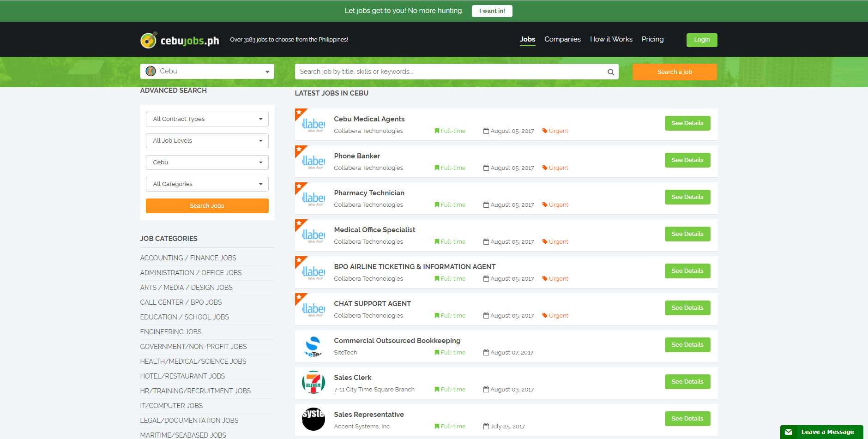
Task: Open the Cebu location dropdown in header
Action: pos(207,72)
